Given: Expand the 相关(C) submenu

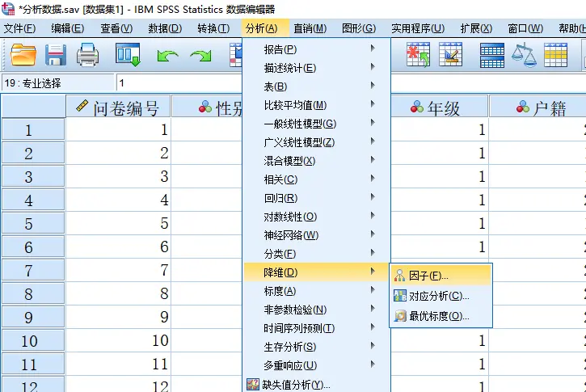Looking at the screenshot, I should point(316,179).
